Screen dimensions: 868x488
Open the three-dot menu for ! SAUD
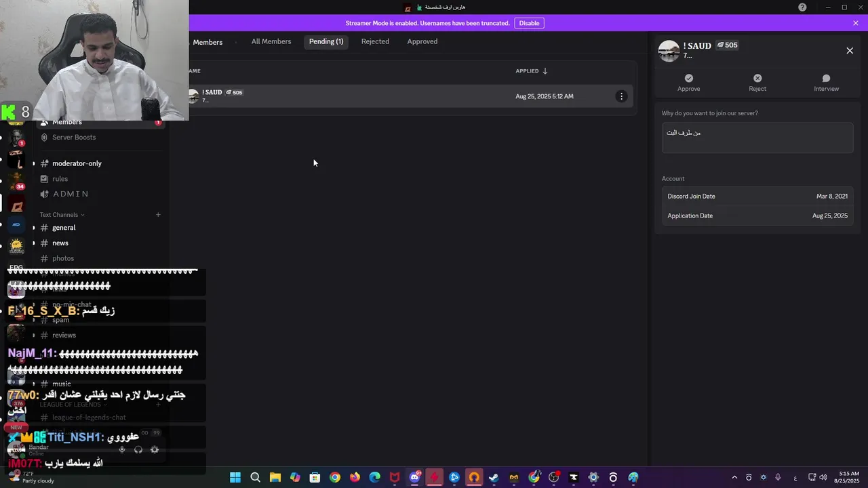point(621,96)
